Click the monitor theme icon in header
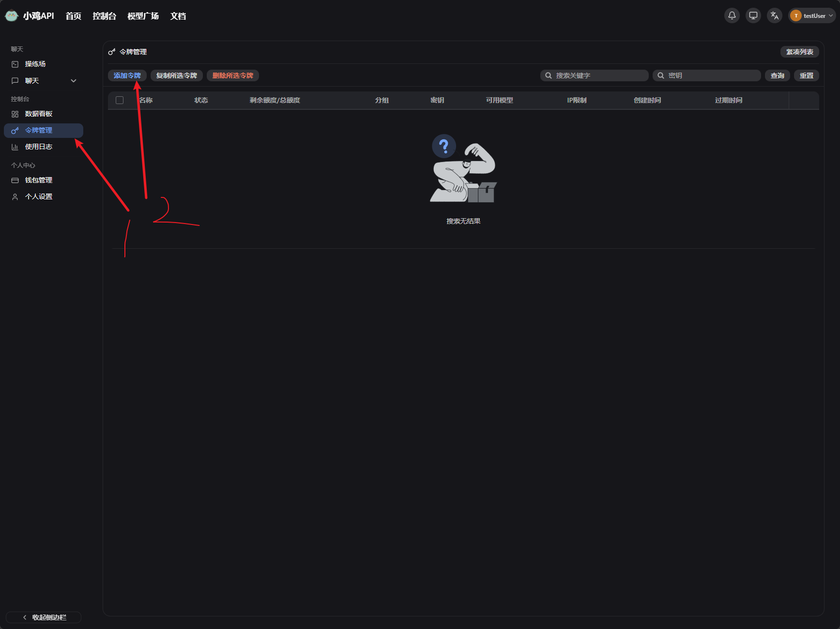This screenshot has width=840, height=629. pyautogui.click(x=753, y=15)
